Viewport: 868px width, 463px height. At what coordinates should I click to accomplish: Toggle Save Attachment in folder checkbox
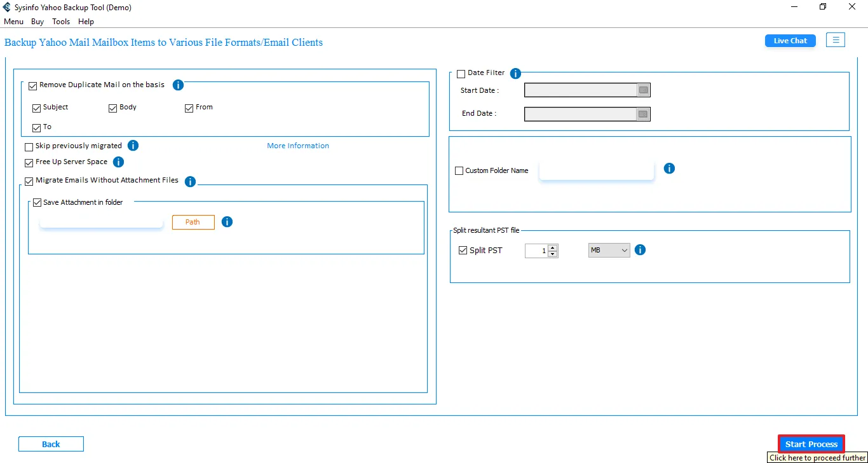point(37,203)
